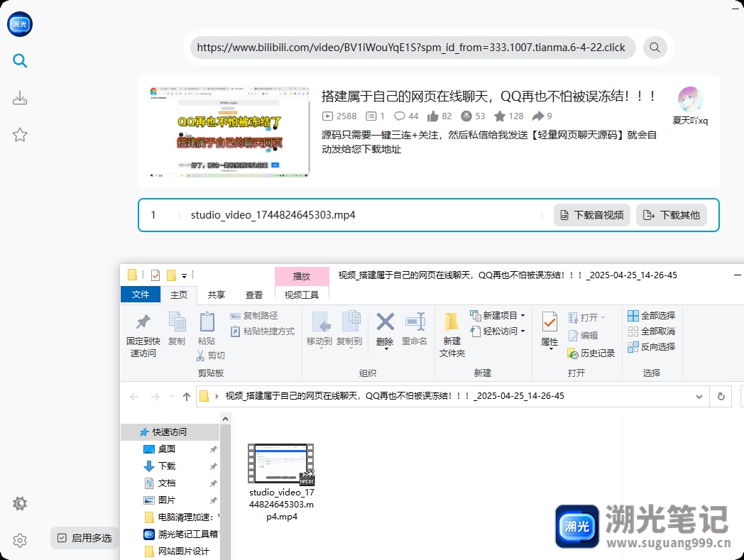Screen dimensions: 744x560
Task: Click the coin icon 53
Action: [466, 116]
